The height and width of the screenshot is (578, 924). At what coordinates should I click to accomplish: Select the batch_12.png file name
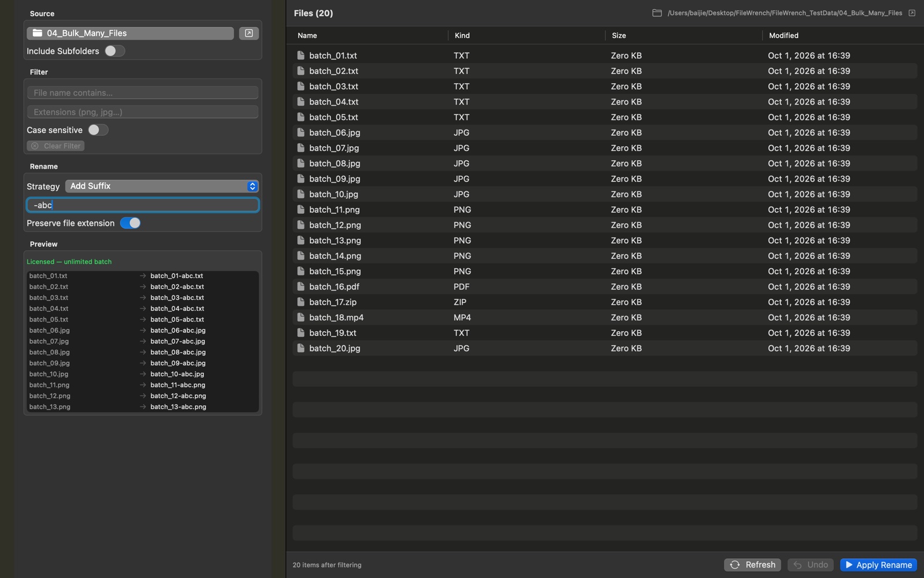(x=335, y=225)
